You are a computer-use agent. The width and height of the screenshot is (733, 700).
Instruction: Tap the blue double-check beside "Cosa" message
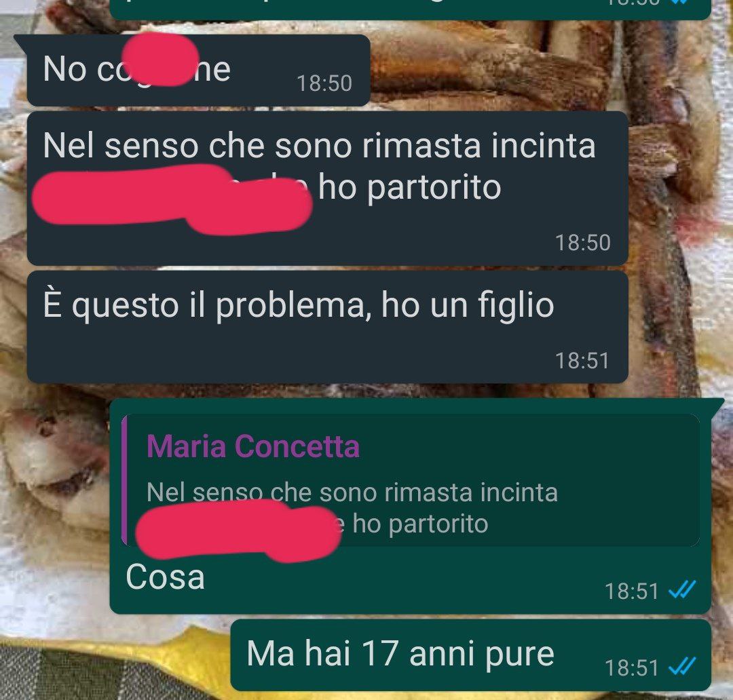point(682,589)
